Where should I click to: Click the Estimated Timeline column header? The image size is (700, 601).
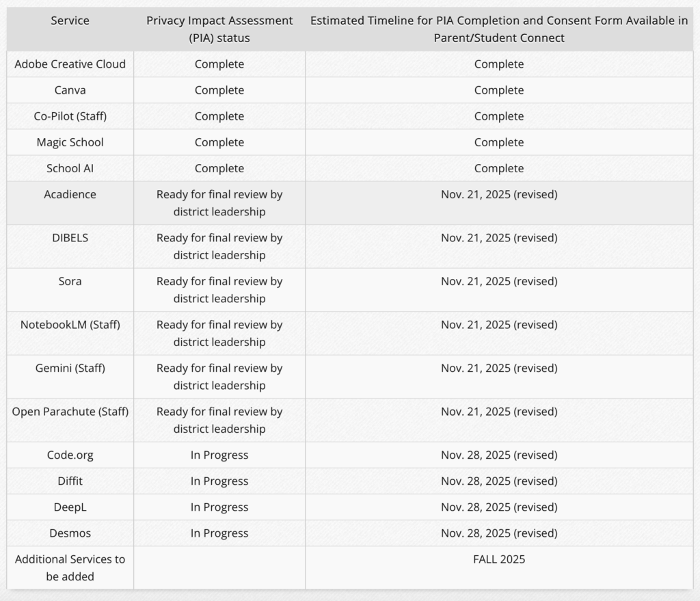coord(499,29)
